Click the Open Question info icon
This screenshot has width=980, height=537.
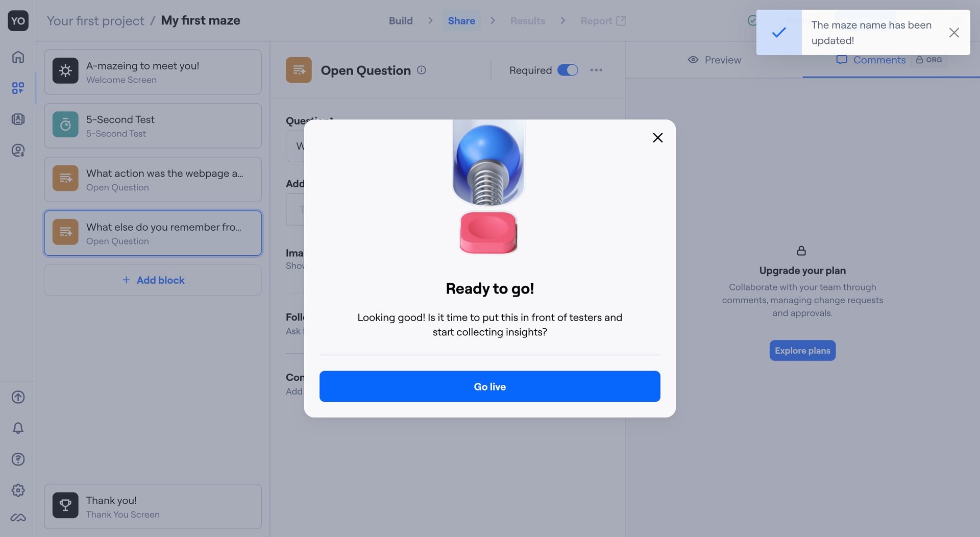click(x=422, y=70)
